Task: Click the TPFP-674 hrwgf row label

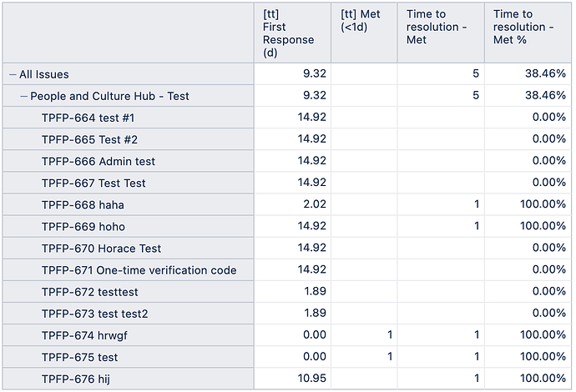Action: click(x=84, y=335)
